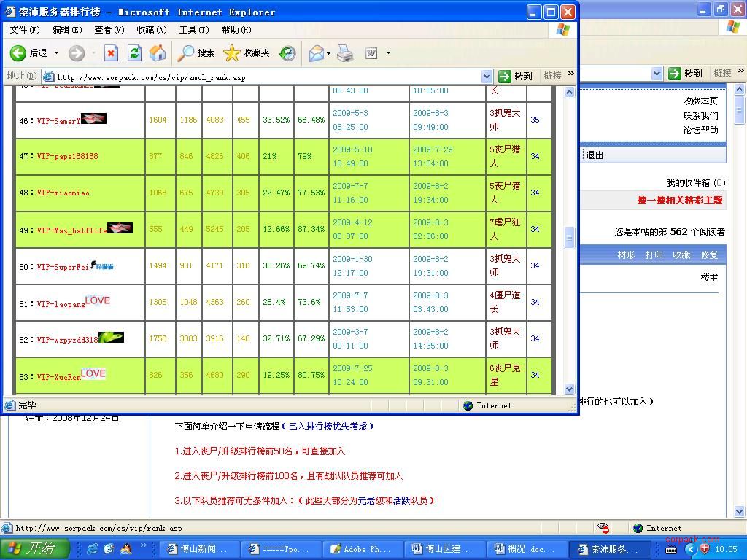Open the Search (搜索) toolbar button
The width and height of the screenshot is (747, 560).
click(196, 53)
